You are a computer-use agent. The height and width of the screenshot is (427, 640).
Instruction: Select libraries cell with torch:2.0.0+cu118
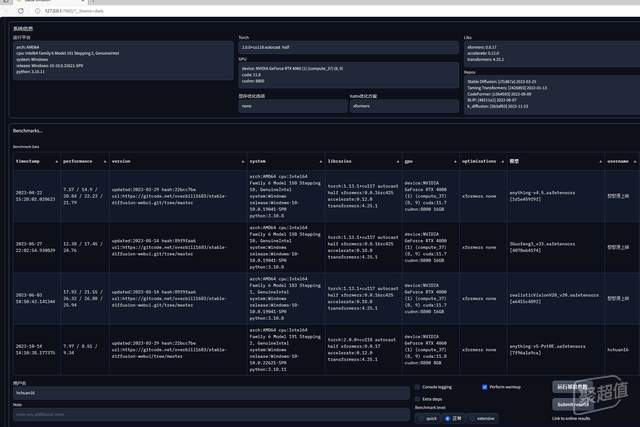(362, 350)
